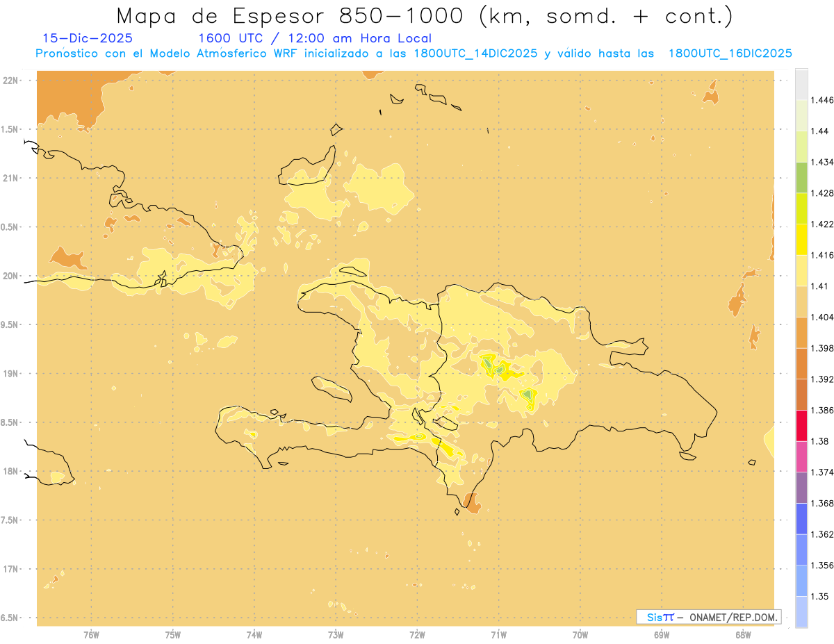The width and height of the screenshot is (834, 644).
Task: Click the red colorbar segment above 1.38
Action: 801,426
